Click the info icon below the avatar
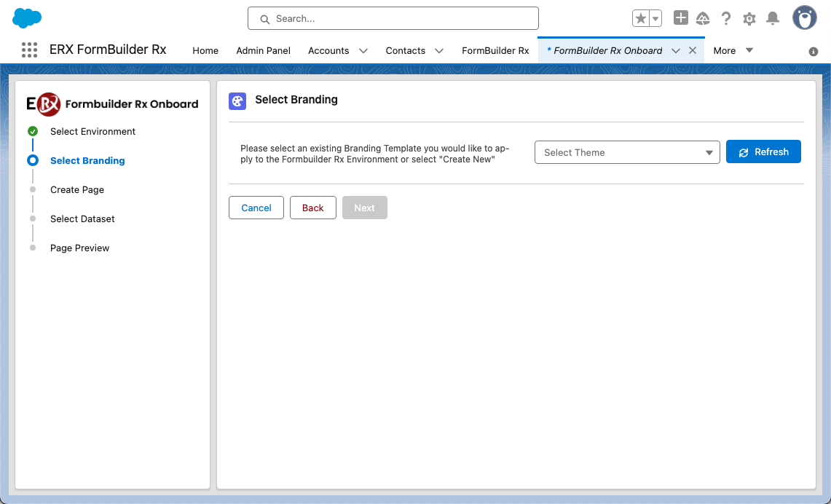Image resolution: width=831 pixels, height=504 pixels. (x=814, y=52)
